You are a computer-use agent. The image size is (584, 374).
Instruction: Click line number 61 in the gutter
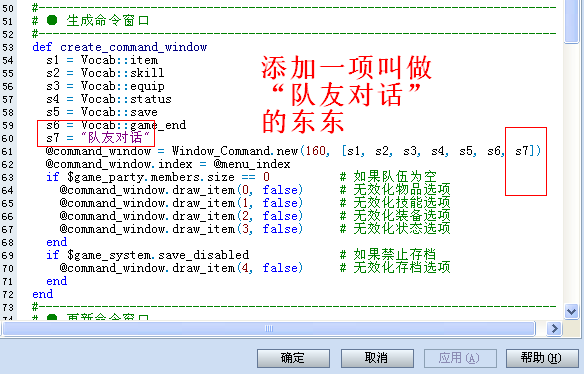(8, 152)
